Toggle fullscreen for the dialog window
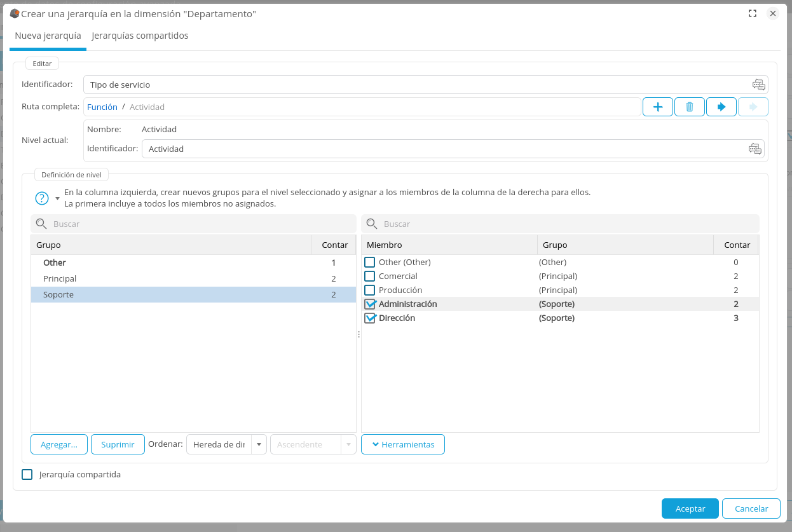This screenshot has height=532, width=792. 753,13
